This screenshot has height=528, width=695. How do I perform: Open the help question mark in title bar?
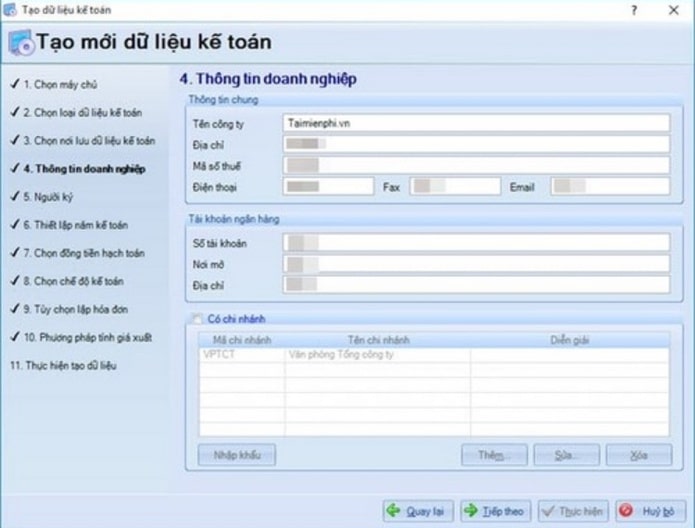pyautogui.click(x=634, y=10)
